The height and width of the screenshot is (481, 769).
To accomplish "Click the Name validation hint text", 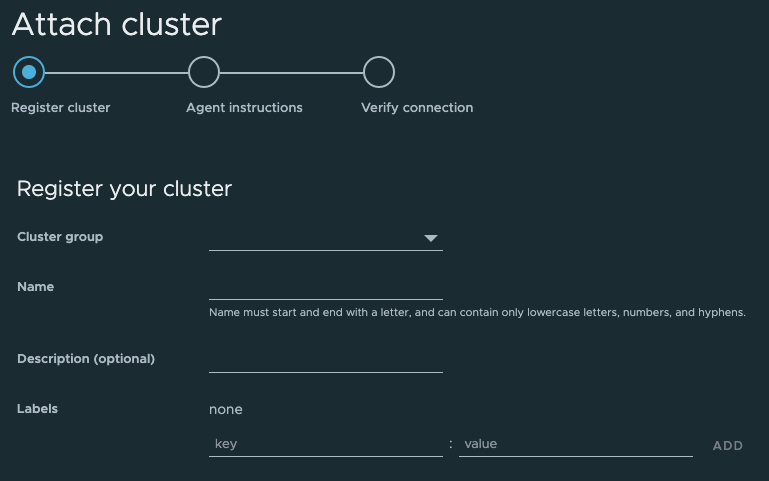I will pyautogui.click(x=477, y=313).
